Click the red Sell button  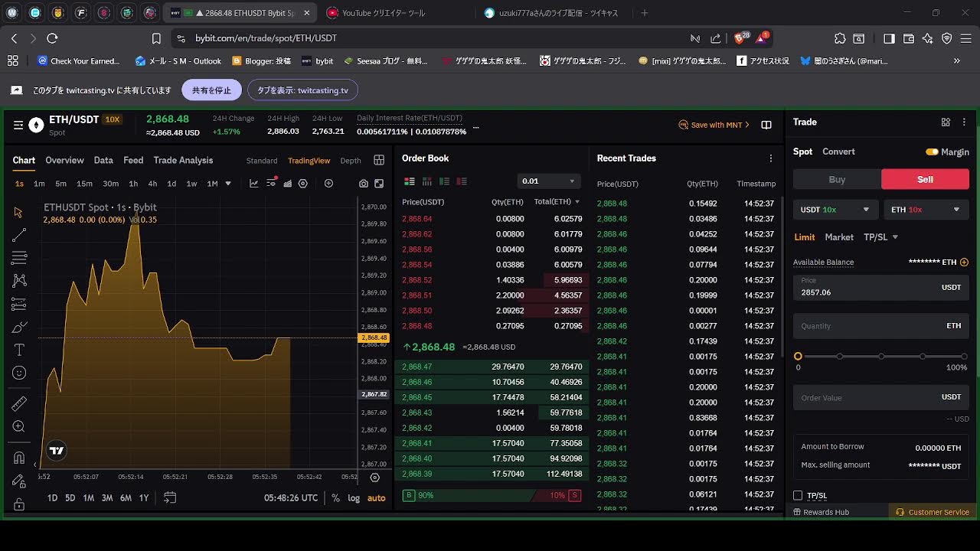point(925,179)
